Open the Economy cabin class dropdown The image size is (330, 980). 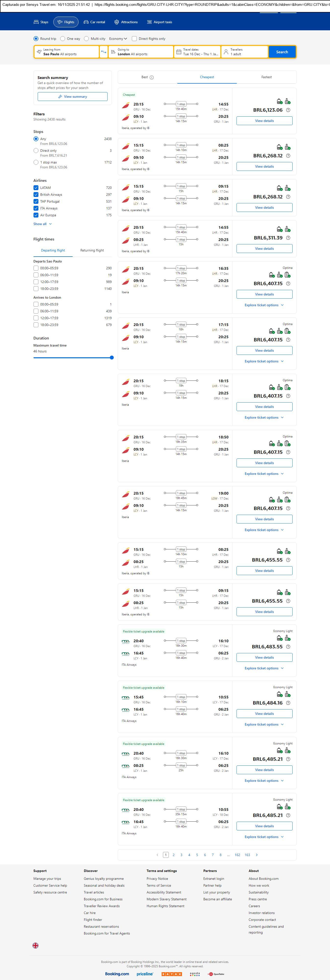coord(118,39)
